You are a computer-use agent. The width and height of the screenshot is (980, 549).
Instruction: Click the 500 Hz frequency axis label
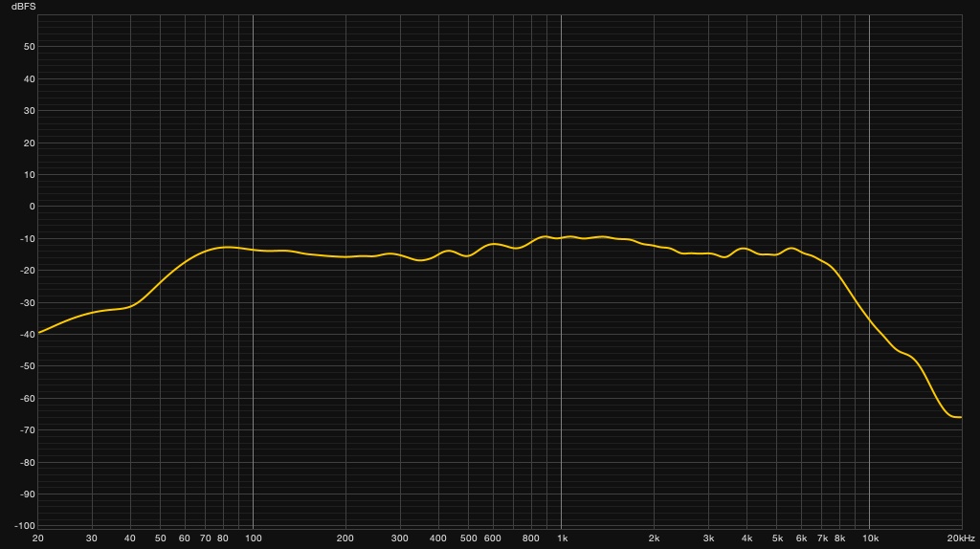468,538
